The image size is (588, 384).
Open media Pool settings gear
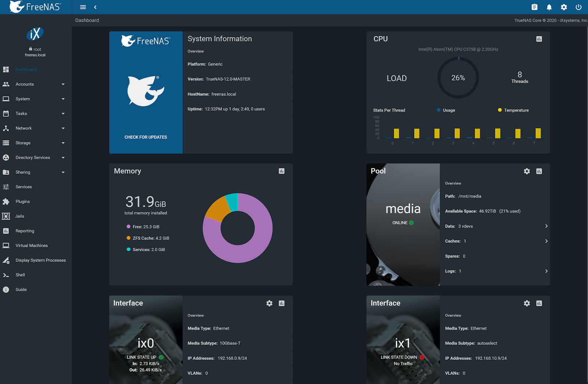527,171
